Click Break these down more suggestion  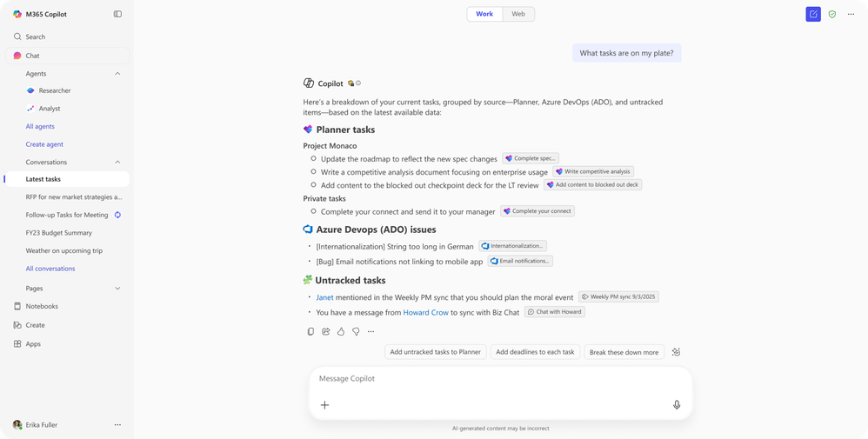pos(624,352)
